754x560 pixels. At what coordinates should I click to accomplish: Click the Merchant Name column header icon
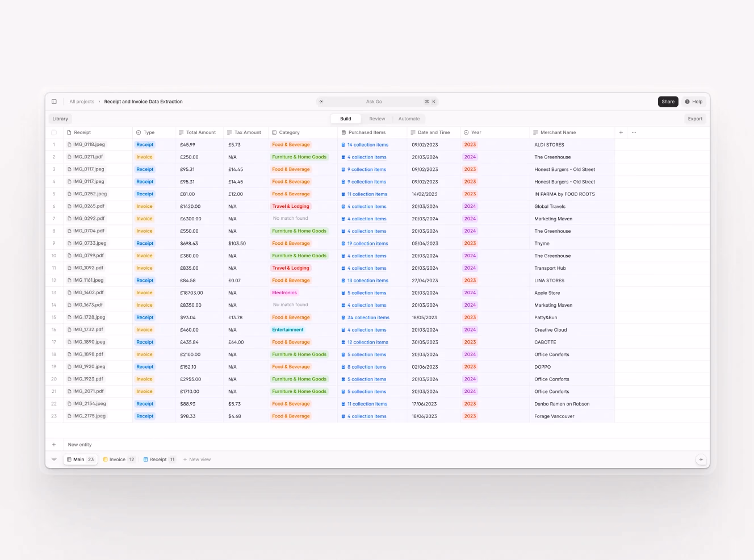[535, 132]
